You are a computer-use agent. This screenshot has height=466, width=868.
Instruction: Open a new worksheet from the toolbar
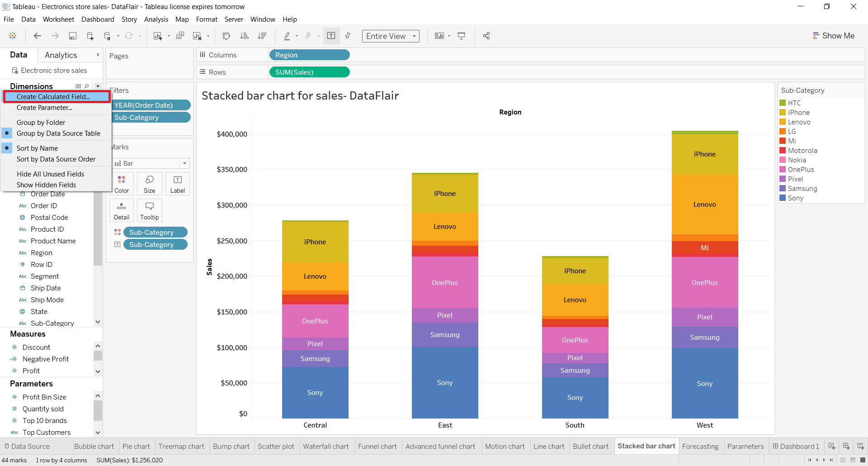click(x=158, y=36)
